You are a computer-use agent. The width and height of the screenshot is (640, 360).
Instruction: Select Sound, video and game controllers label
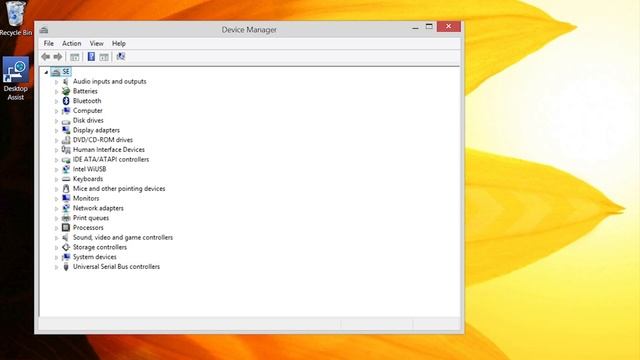pyautogui.click(x=123, y=238)
